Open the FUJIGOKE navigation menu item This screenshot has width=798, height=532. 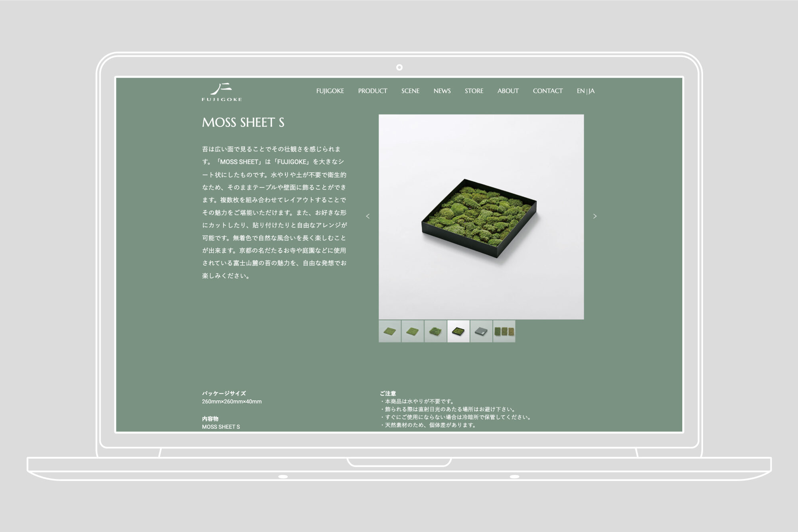[330, 91]
